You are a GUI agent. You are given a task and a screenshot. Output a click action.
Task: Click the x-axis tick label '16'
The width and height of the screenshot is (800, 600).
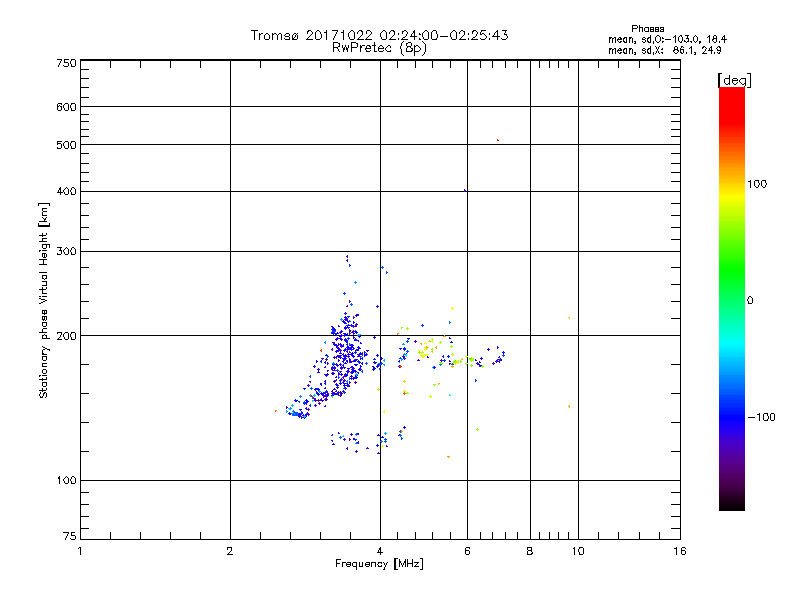point(680,551)
